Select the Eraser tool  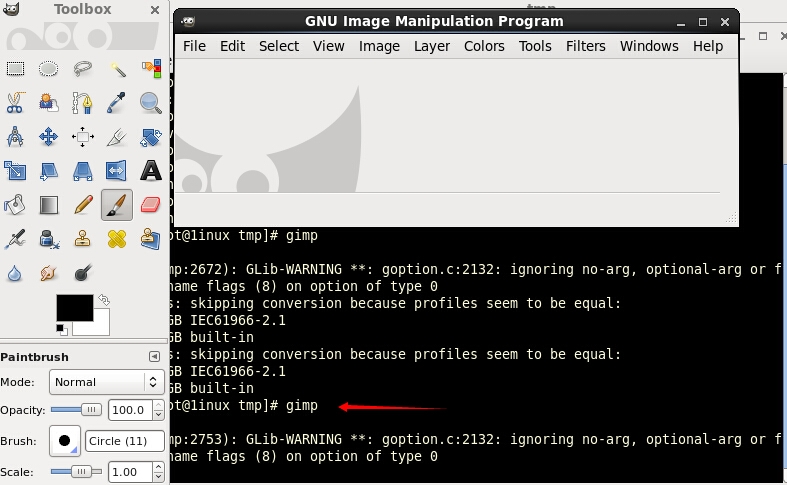tap(151, 205)
